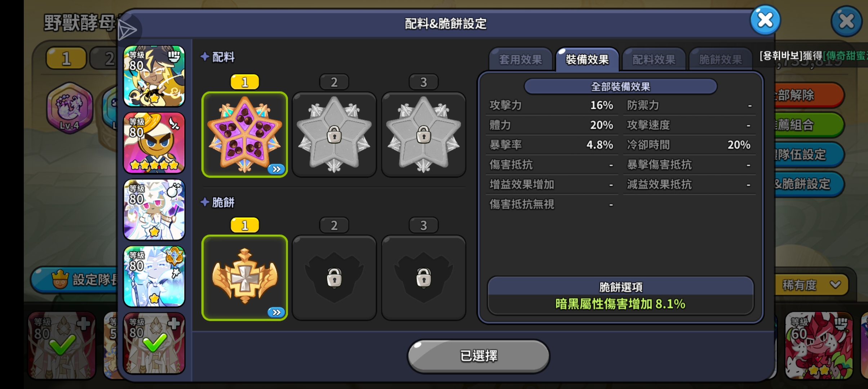The height and width of the screenshot is (389, 868).
Task: Tap the paper plane share icon
Action: pos(127,30)
